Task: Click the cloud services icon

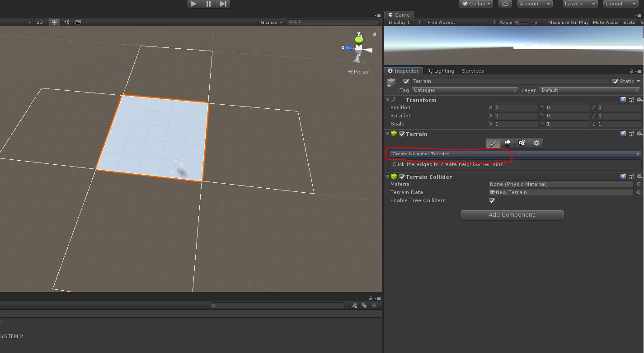Action: [505, 4]
